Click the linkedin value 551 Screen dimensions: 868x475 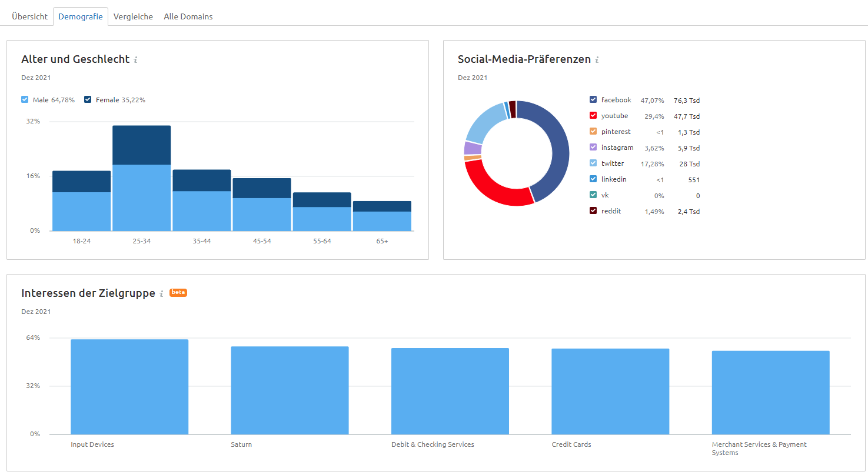click(694, 180)
